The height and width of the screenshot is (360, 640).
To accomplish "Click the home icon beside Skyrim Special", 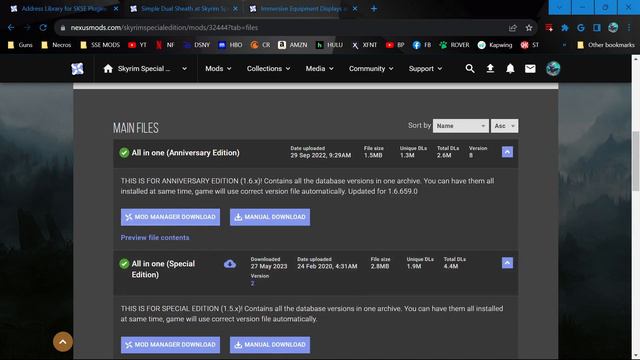I will click(x=108, y=69).
